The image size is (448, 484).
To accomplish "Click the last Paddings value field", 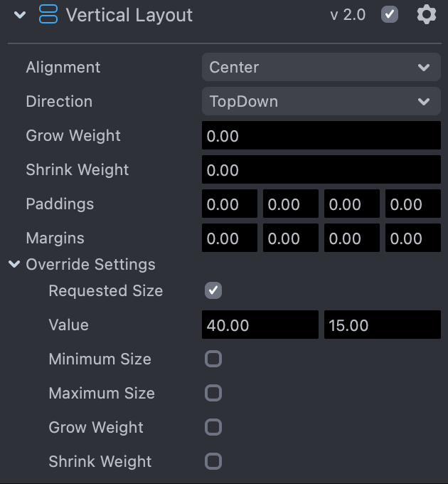I will click(x=412, y=204).
